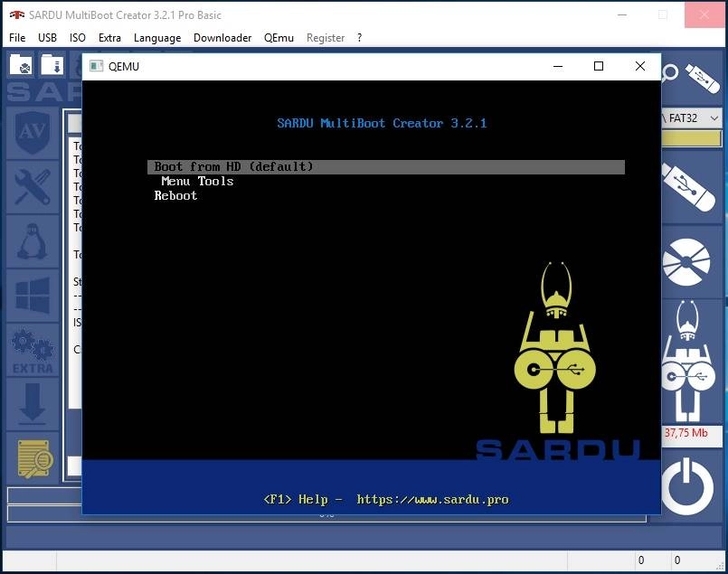Open the ISO menu
The width and height of the screenshot is (728, 574).
coord(78,38)
